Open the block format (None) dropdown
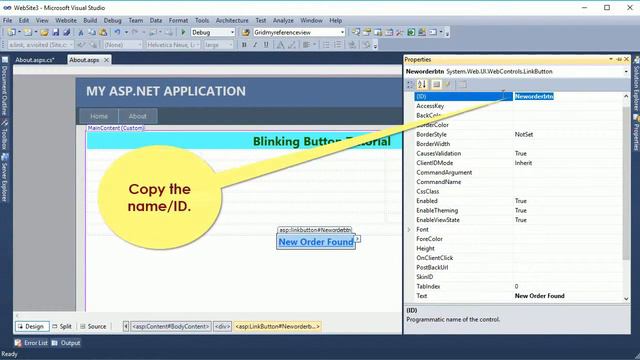 tap(140, 45)
